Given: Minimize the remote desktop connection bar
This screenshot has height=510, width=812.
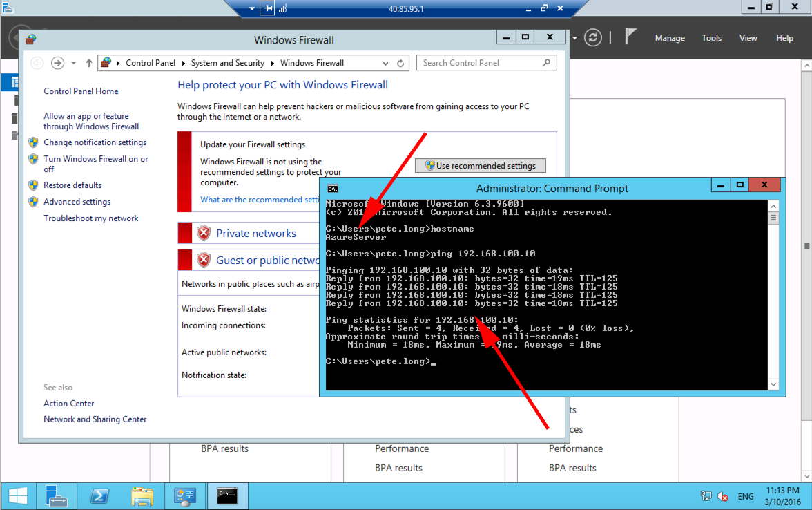Looking at the screenshot, I should point(528,9).
